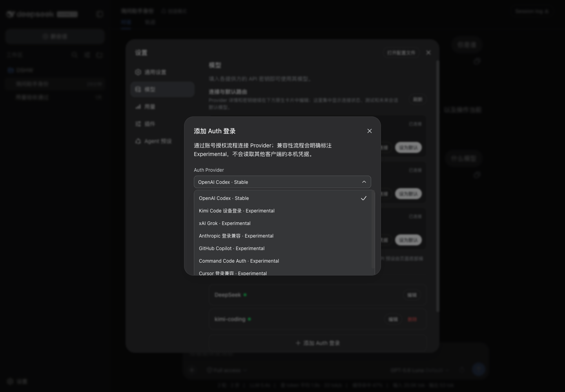Select Command Code Auth · Experimental
The image size is (565, 392).
point(282,261)
